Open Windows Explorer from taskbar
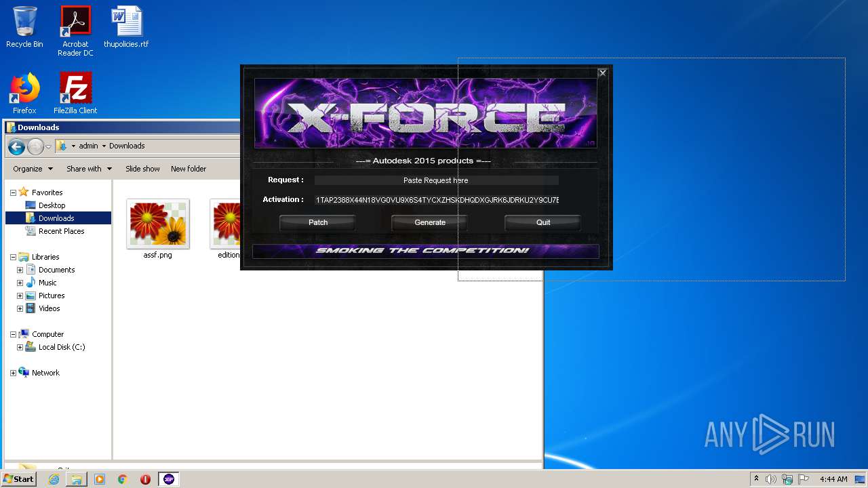 [77, 479]
